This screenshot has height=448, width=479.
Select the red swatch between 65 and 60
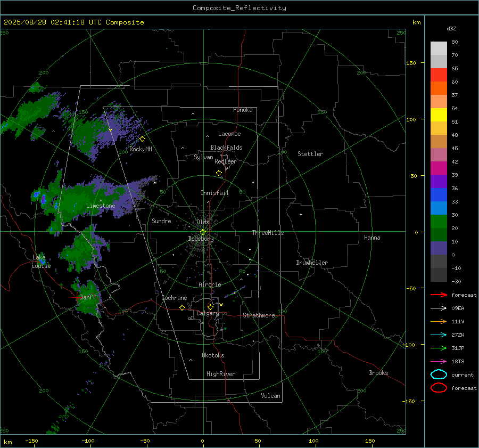[439, 75]
